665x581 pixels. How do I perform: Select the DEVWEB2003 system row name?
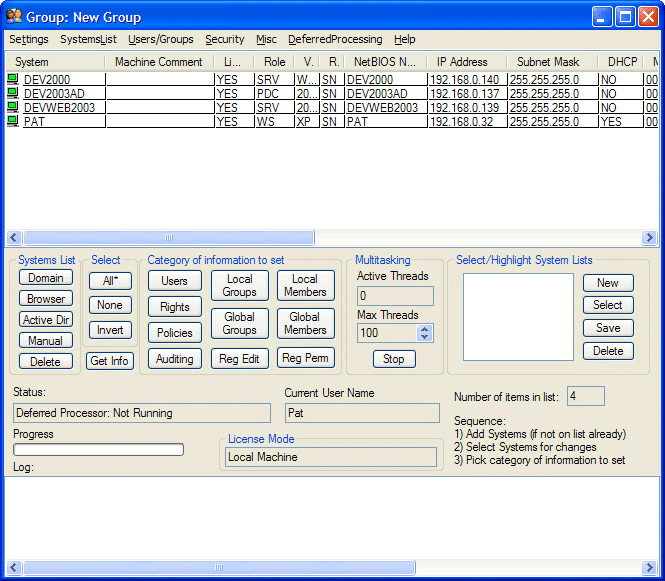[x=59, y=108]
